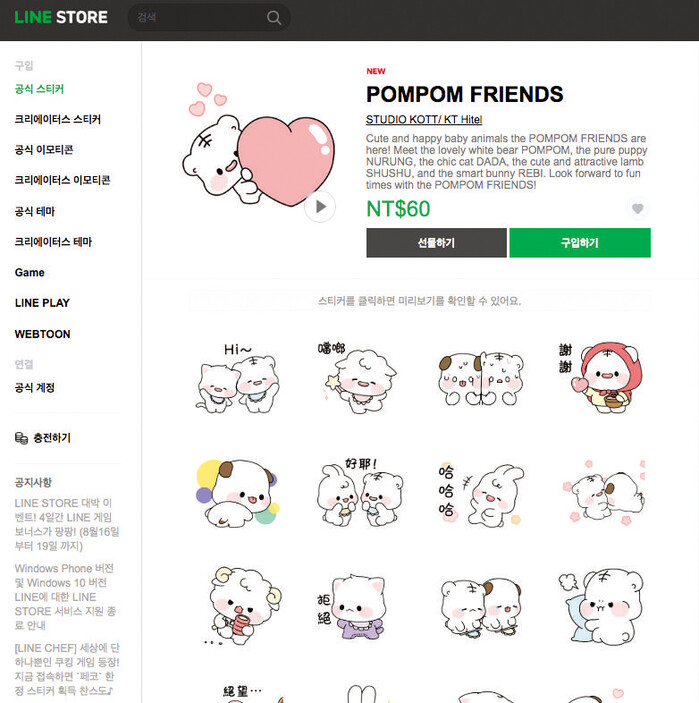
Task: Select 크리에이터스 스티커 in the sidebar
Action: [x=57, y=119]
